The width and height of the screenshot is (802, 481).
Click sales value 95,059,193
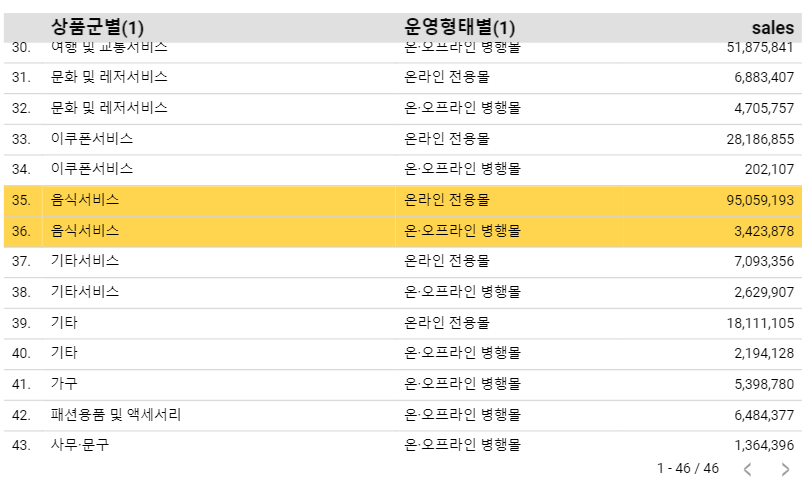point(760,200)
